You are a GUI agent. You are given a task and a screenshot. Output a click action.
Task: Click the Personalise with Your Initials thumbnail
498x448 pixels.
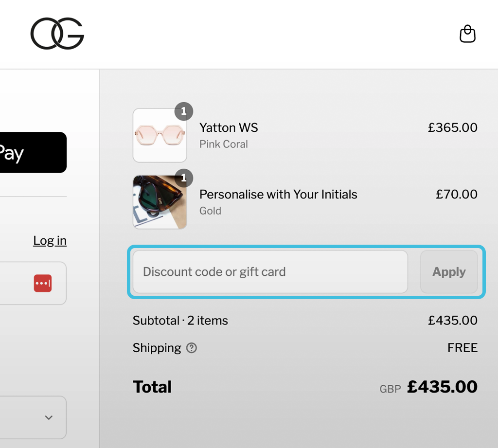[x=160, y=203]
